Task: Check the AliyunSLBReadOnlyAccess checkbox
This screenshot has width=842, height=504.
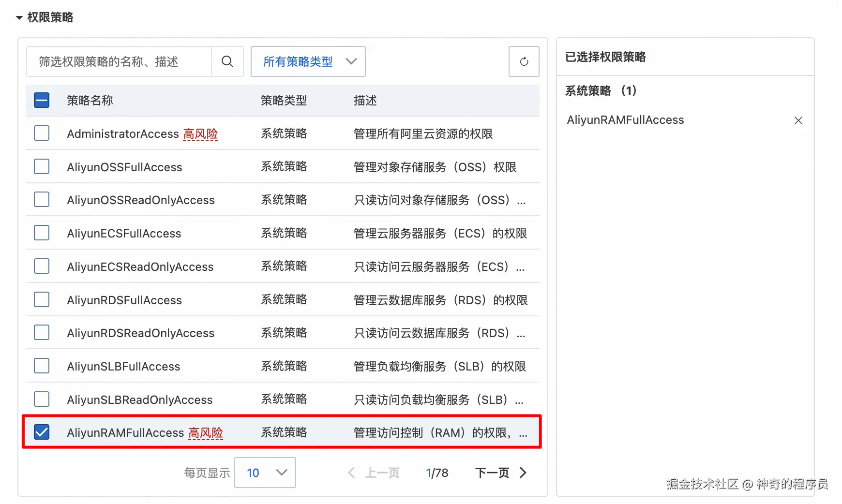Action: 42,399
